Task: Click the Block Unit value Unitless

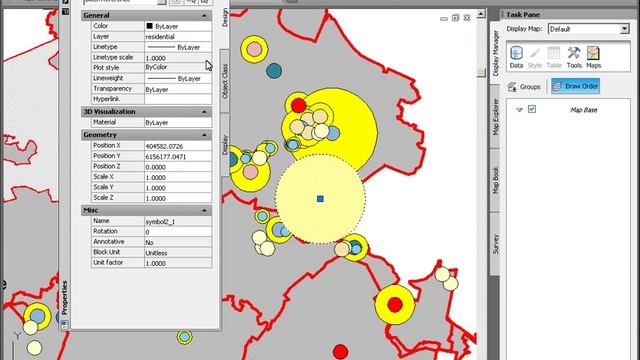Action: coord(178,253)
